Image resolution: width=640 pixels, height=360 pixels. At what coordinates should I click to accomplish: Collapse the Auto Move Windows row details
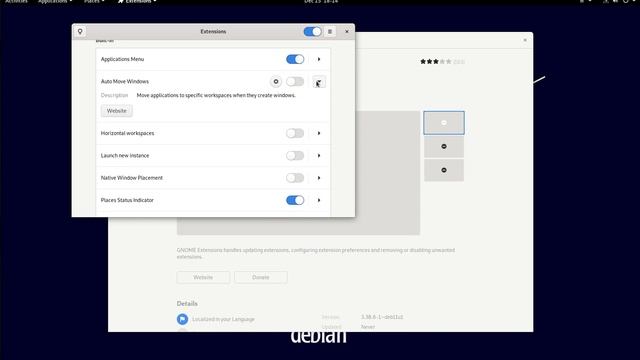pyautogui.click(x=319, y=82)
